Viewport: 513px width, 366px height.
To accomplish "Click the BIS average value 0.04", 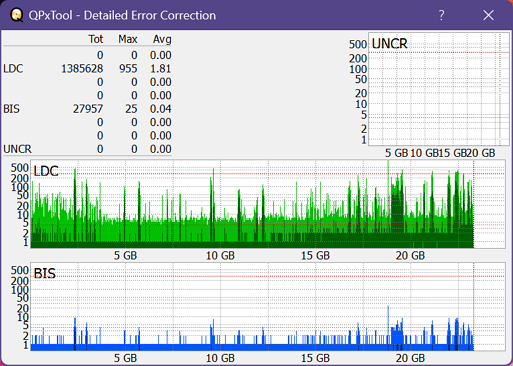I will click(x=160, y=109).
